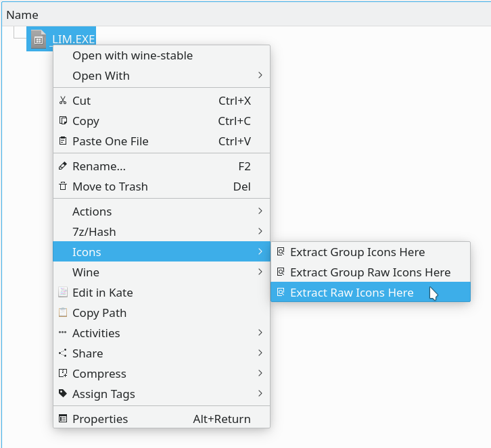Click the Name column header
Screen dimensions: 491x448
coord(22,15)
